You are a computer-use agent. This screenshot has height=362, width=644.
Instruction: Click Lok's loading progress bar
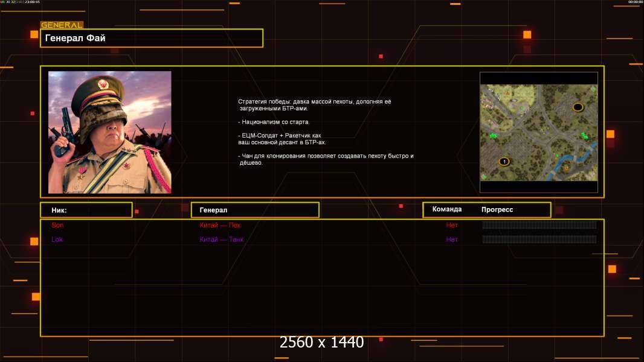tap(539, 240)
